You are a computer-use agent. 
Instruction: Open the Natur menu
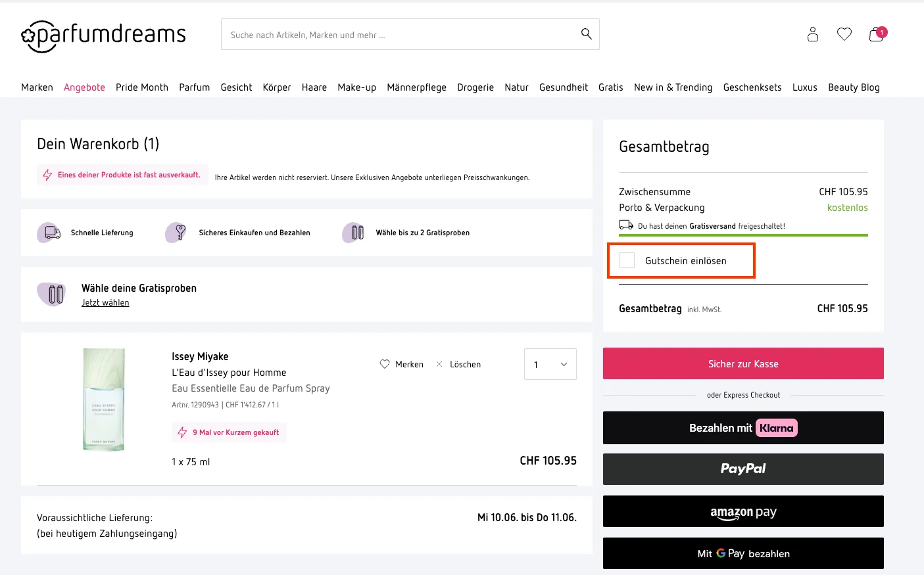(517, 87)
